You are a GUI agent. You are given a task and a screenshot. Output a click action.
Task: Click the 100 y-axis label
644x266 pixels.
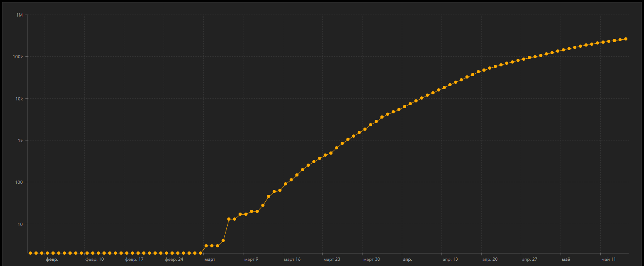[19, 182]
